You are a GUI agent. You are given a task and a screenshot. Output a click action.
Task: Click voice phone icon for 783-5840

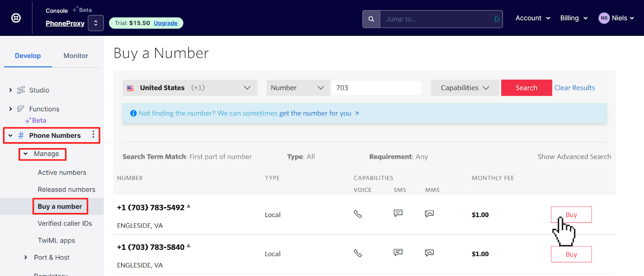[x=358, y=253]
